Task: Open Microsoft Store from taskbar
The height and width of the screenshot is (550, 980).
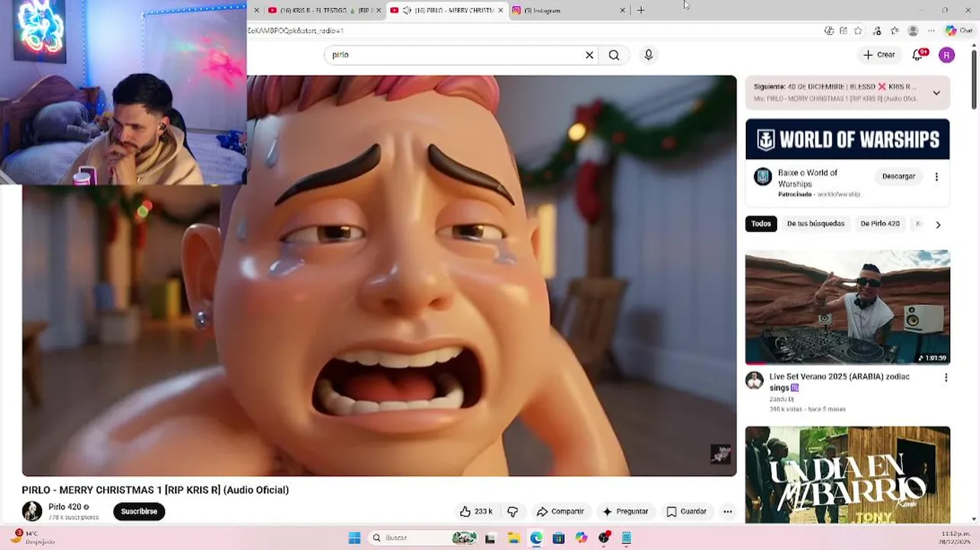Action: click(559, 538)
